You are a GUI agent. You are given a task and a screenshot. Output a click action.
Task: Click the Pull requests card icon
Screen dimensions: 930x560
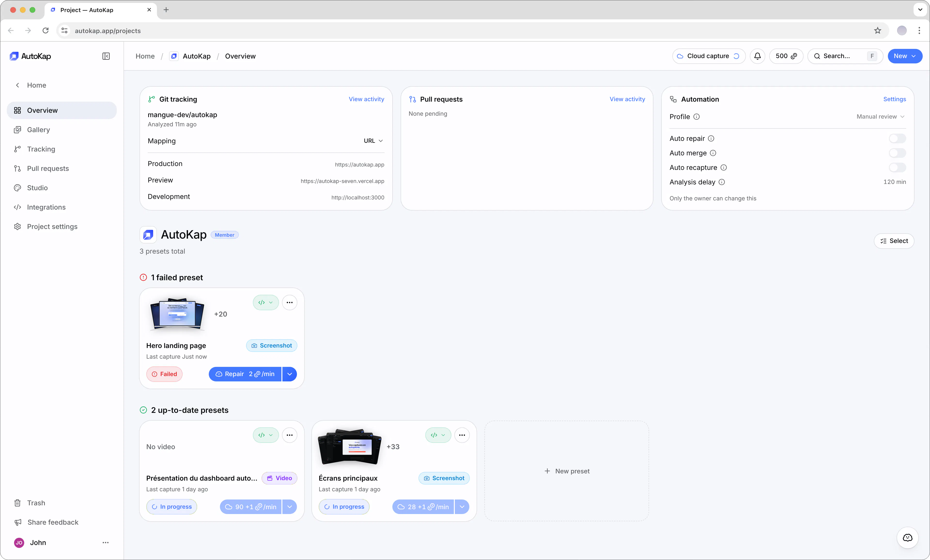(412, 99)
